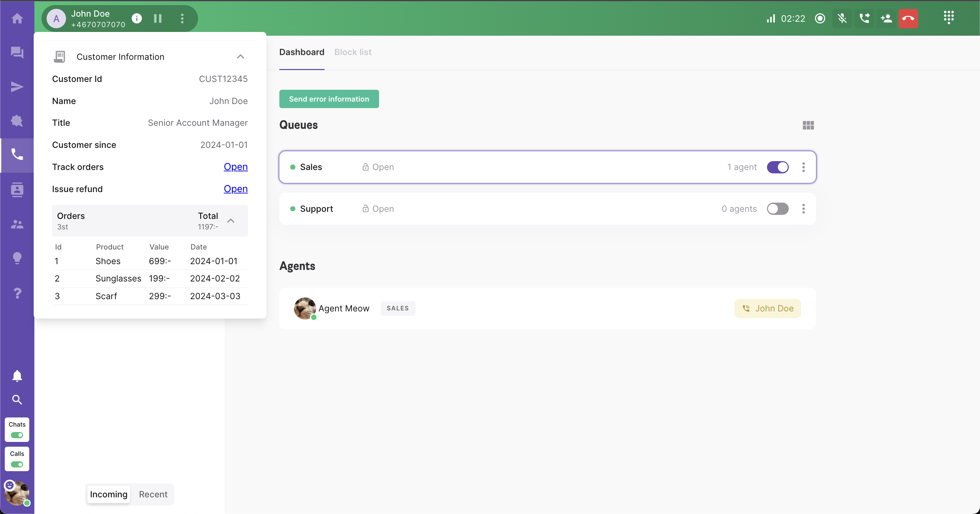Viewport: 980px width, 514px height.
Task: Switch to the Block list tab
Action: (353, 52)
